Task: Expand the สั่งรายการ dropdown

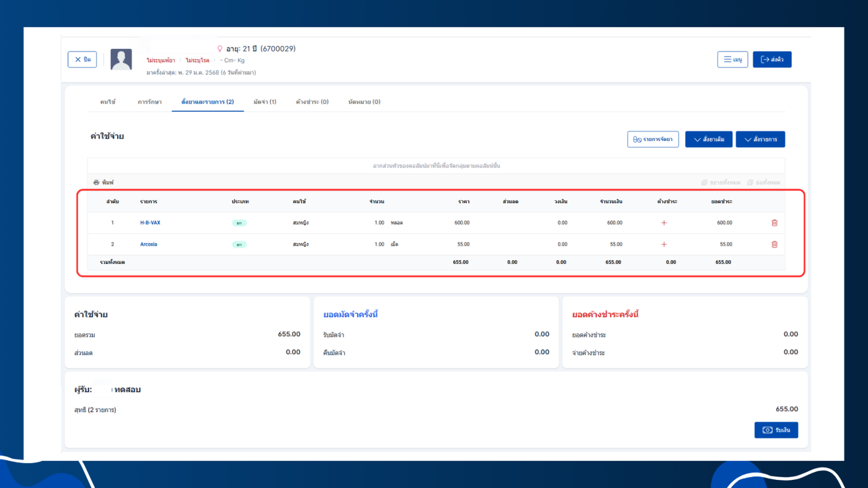Action: point(760,140)
